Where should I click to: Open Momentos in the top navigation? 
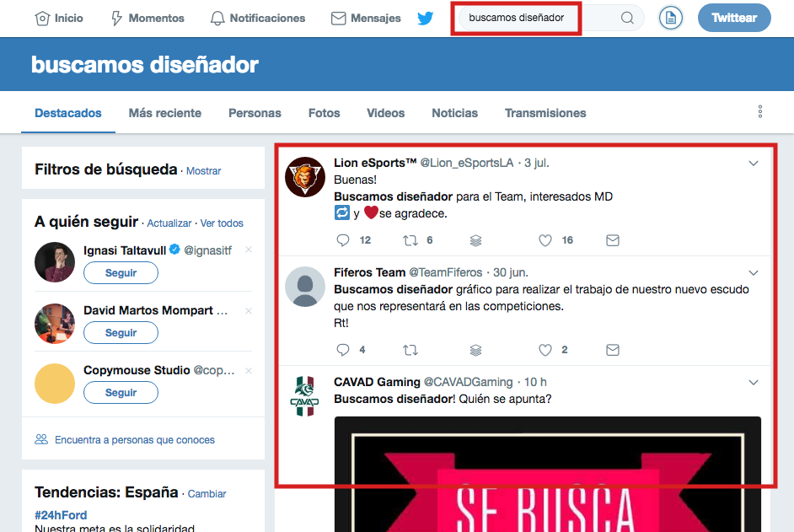coord(148,19)
